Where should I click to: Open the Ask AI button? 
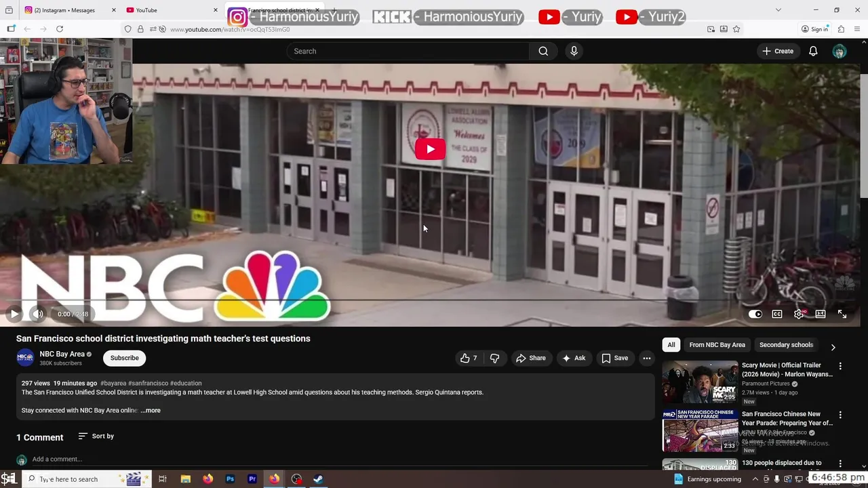point(574,358)
